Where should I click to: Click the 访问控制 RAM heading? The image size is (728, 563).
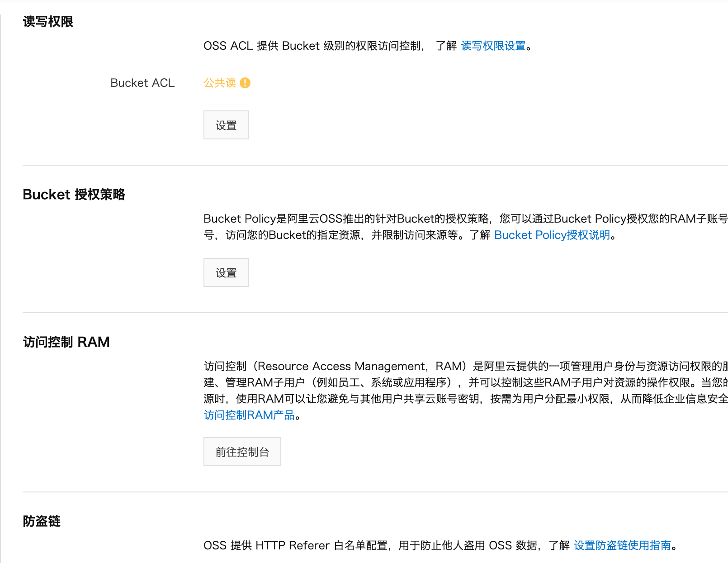(x=66, y=342)
